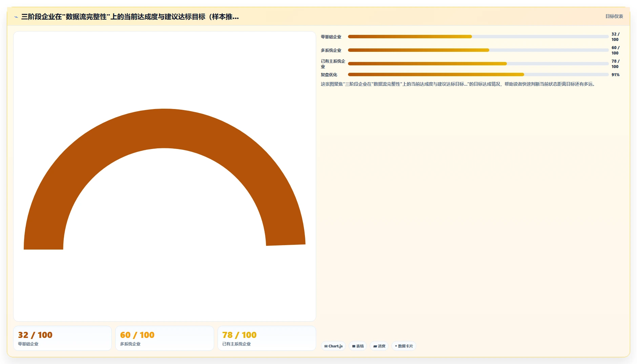Select the 32 / 100 零基础企业 data card
The image size is (637, 364).
(62, 338)
